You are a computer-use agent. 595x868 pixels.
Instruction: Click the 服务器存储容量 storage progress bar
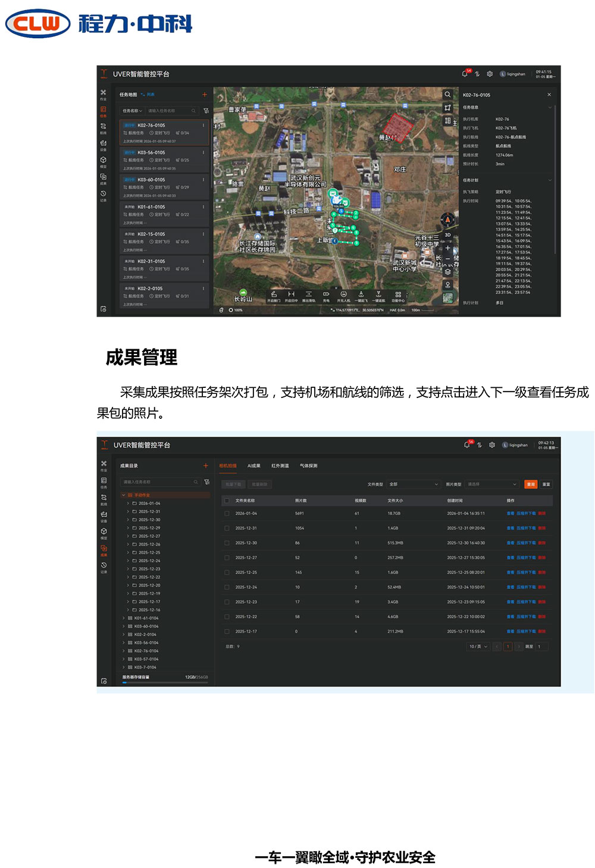(165, 683)
